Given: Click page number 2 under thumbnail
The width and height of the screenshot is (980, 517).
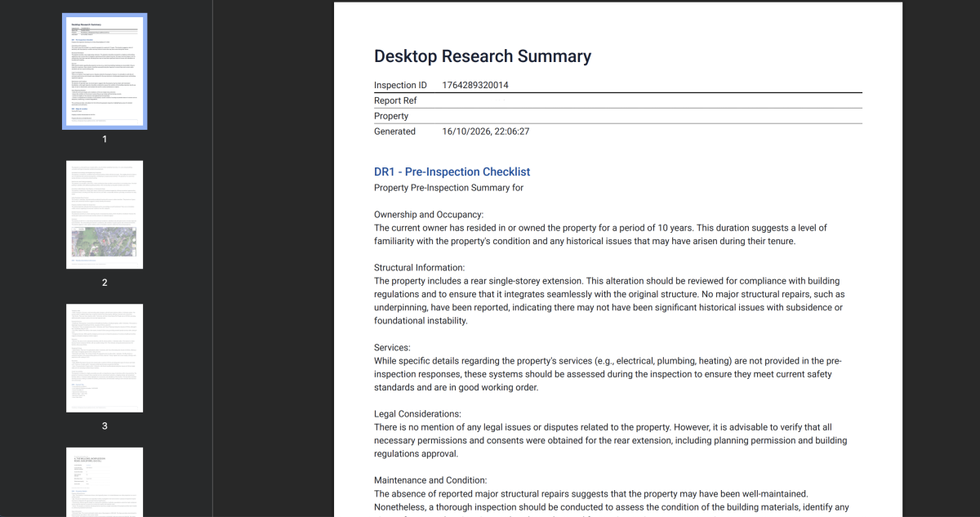Looking at the screenshot, I should pos(105,283).
